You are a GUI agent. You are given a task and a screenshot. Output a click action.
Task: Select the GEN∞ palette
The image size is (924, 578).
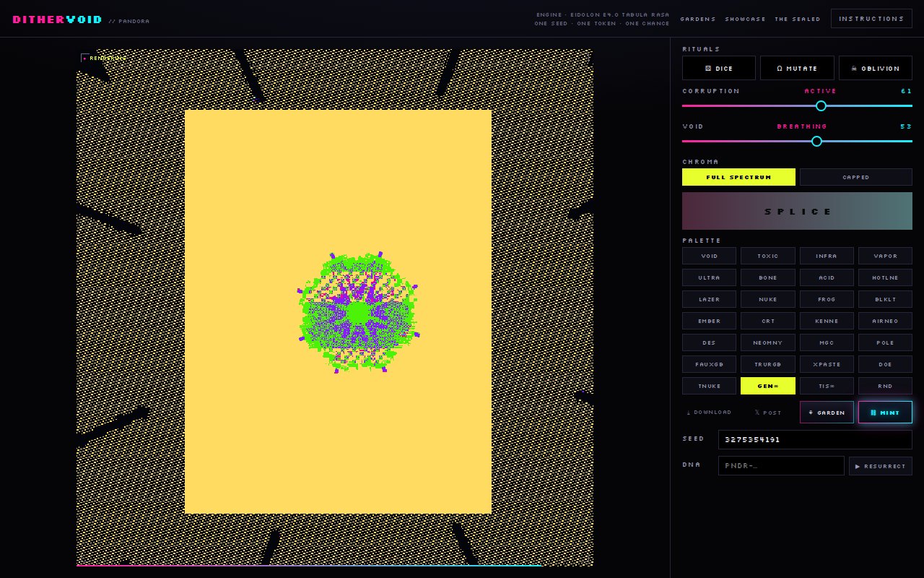coord(768,386)
